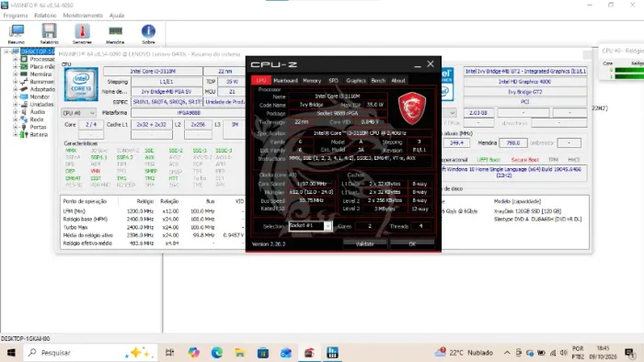Expand the Unidades tree node
Screen dimensions: 644x362
[x=16, y=104]
